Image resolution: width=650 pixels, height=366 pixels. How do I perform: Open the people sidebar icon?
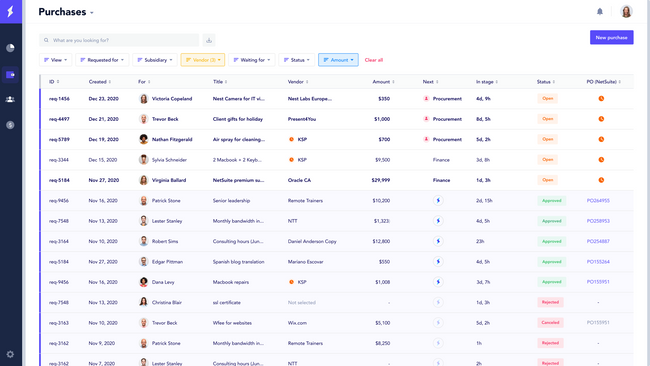tap(10, 99)
